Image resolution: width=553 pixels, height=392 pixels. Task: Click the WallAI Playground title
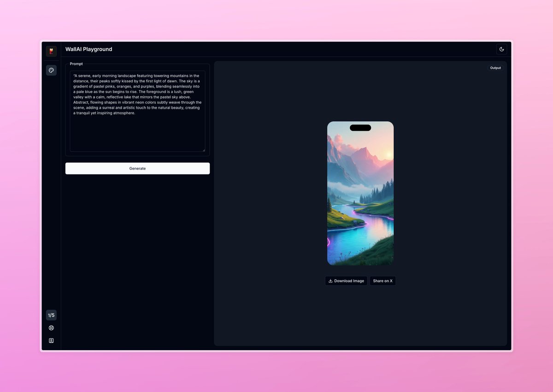(89, 49)
